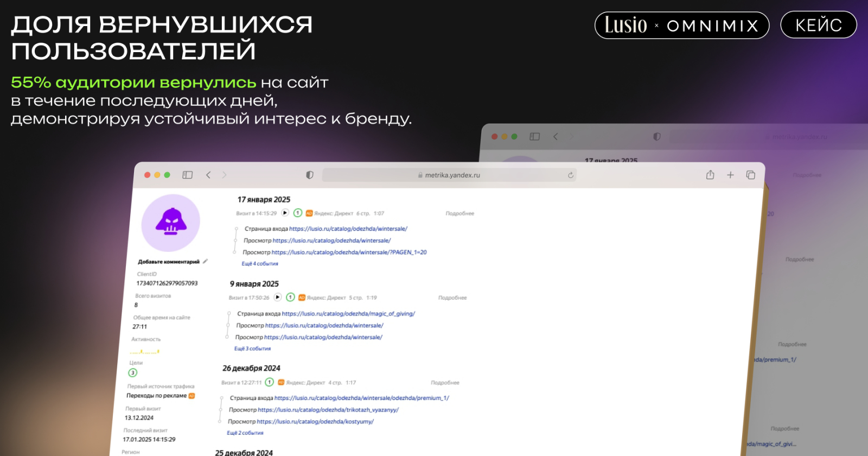
Task: Click the goal badge on the 14:15:29 visit
Action: [x=298, y=213]
